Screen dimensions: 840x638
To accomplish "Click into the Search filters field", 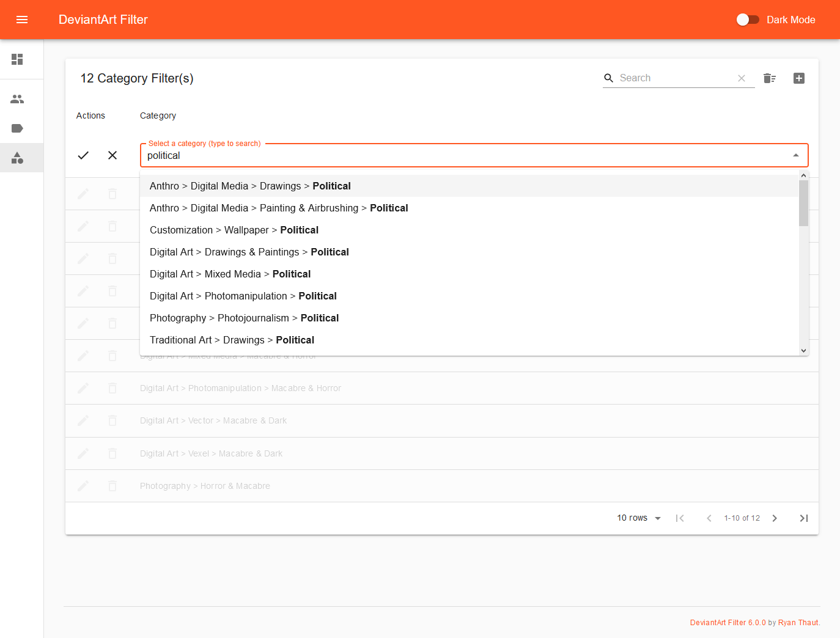I will (676, 78).
